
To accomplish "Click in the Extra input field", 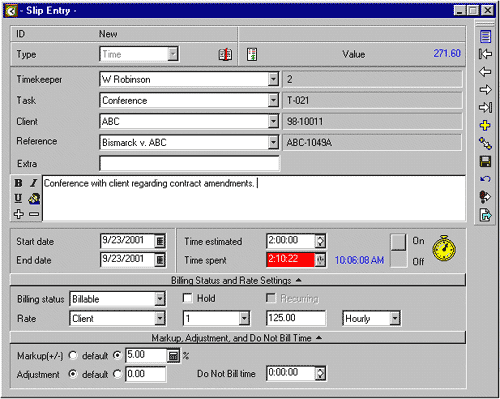I will click(x=189, y=163).
